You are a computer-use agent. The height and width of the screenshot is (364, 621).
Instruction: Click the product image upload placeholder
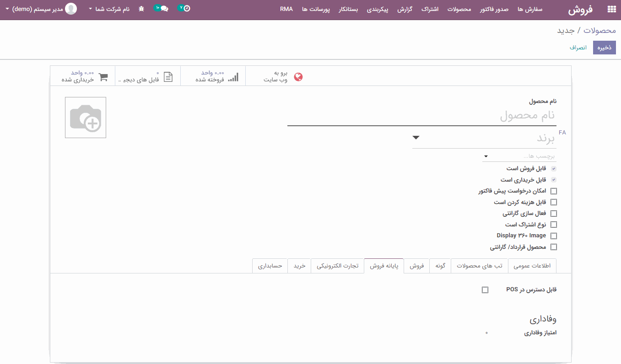pos(86,118)
